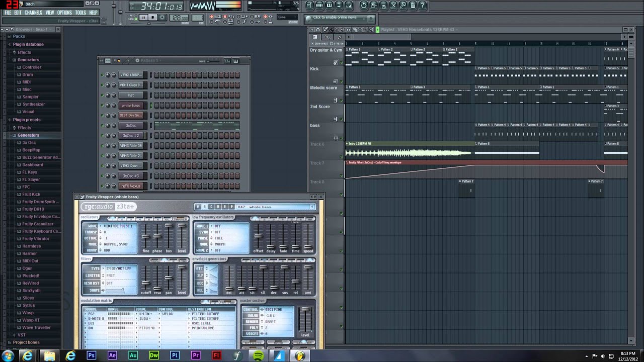Toggle first step of Hat channel
Viewport: 644px width, 362px height.
pyautogui.click(x=157, y=95)
